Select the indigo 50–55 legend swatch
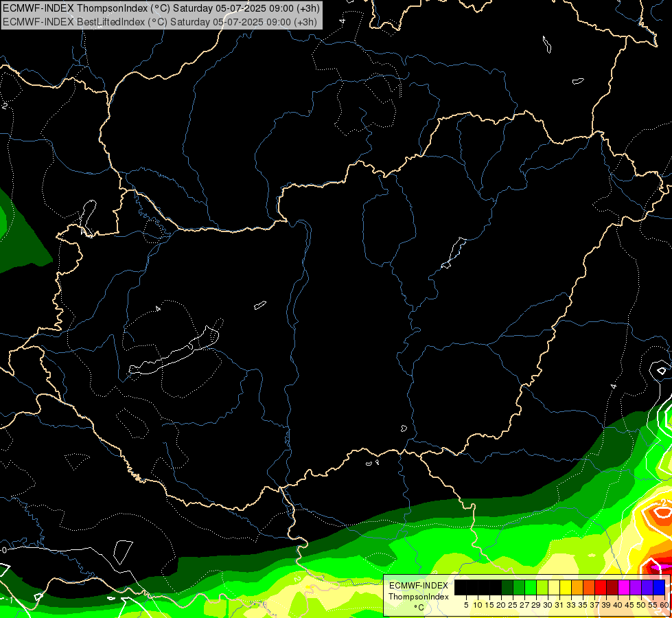Screen dimensions: 672x618 [647, 587]
